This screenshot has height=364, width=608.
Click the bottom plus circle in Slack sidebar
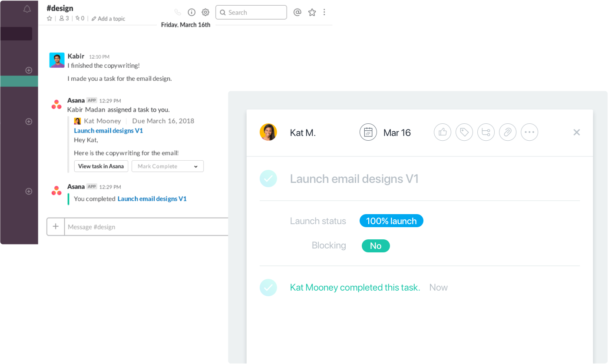coord(29,191)
